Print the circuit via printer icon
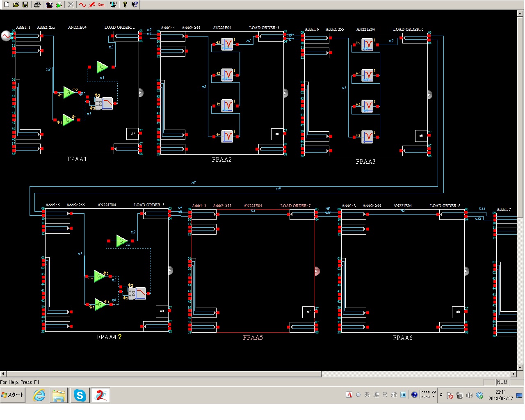525x420 pixels. 37,5
